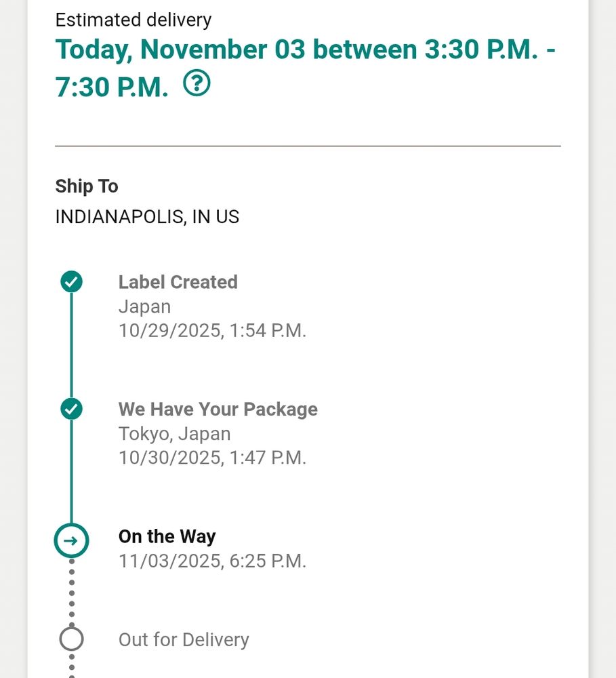Click the help question mark icon
Viewport: 616px width, 678px height.
[197, 83]
